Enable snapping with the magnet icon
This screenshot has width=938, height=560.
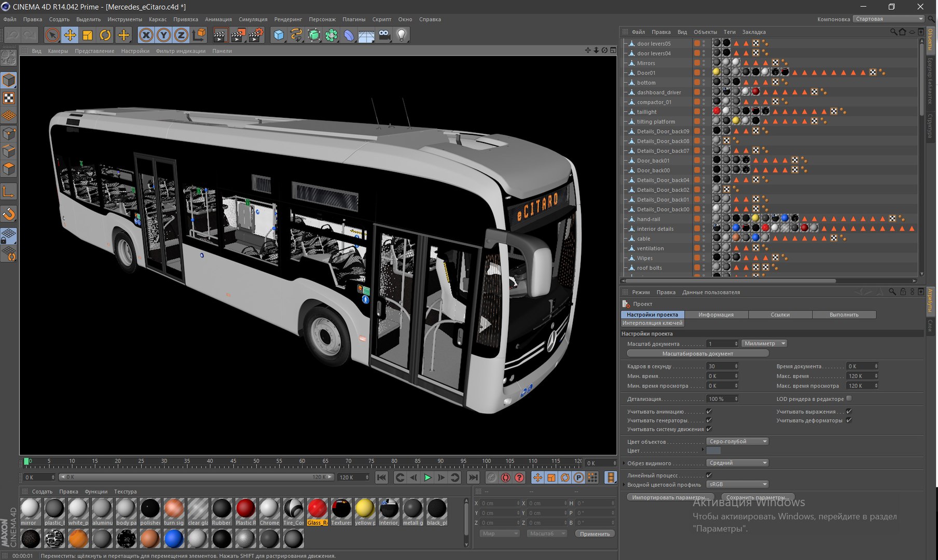(x=9, y=214)
